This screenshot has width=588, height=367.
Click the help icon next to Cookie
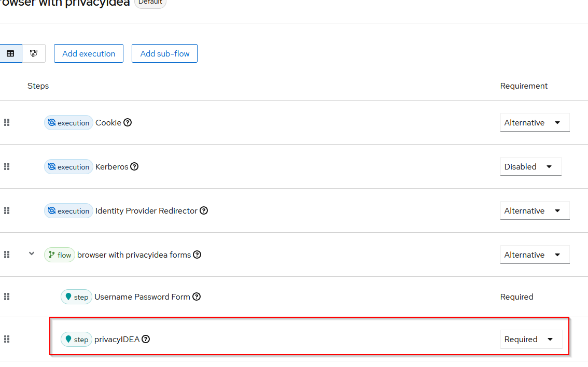pos(128,123)
